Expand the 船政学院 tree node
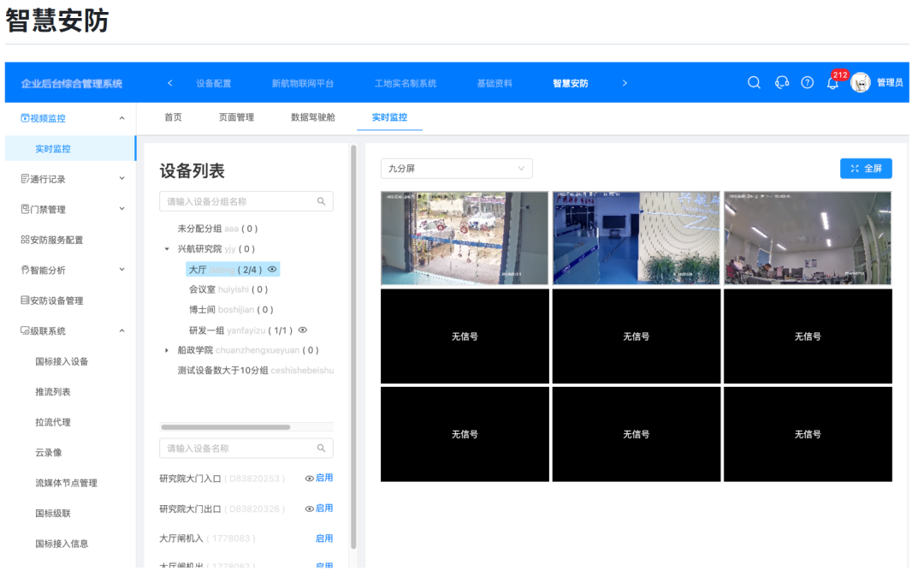Image resolution: width=924 pixels, height=583 pixels. (167, 351)
